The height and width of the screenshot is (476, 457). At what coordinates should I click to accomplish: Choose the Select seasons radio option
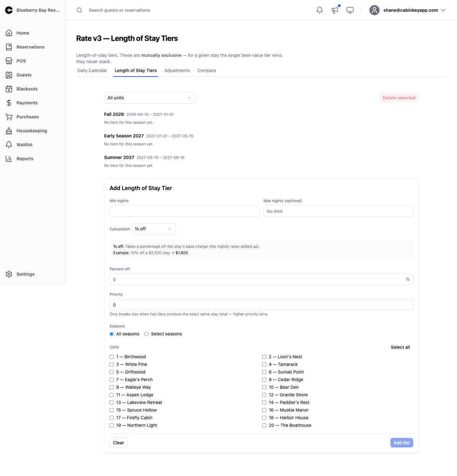pos(146,334)
